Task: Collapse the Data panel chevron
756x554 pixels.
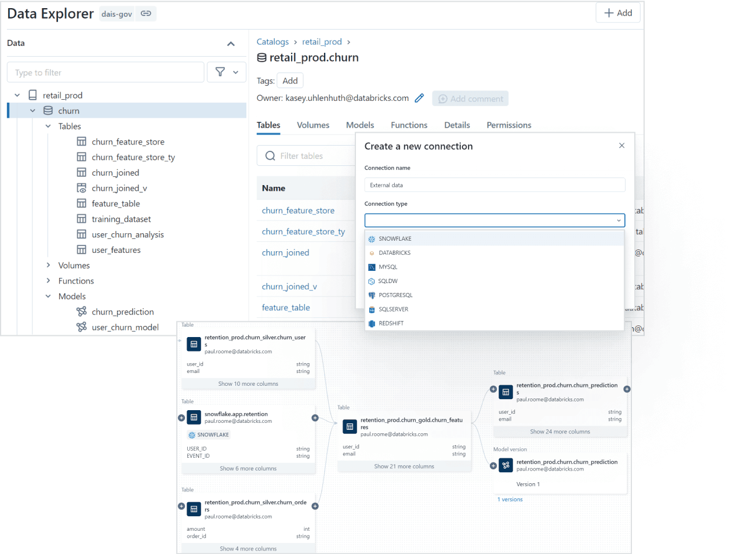Action: [x=231, y=44]
